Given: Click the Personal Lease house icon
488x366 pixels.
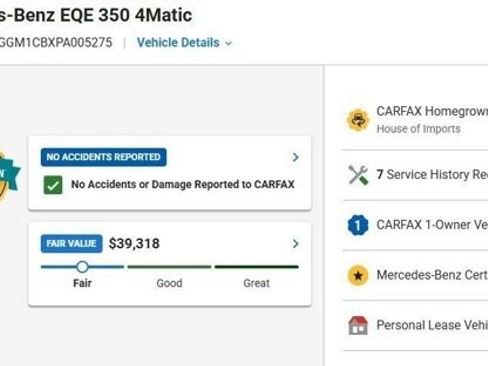Looking at the screenshot, I should [358, 325].
